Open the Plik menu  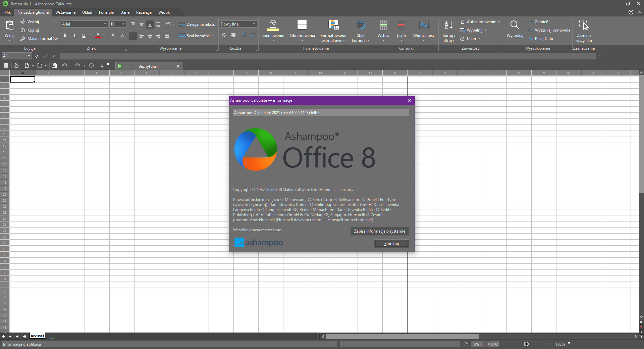8,12
